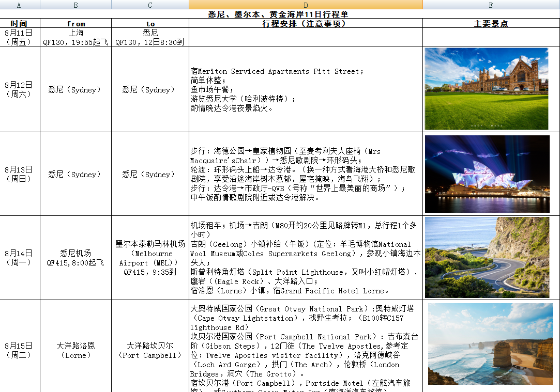Image resolution: width=560 pixels, height=392 pixels.
Task: Select the highlighted column D header
Action: [x=306, y=5]
